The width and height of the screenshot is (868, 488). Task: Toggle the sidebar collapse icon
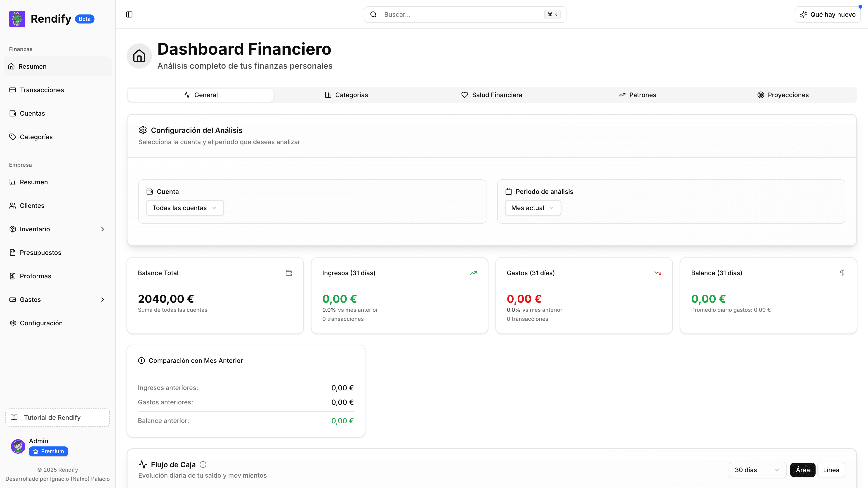click(x=129, y=14)
